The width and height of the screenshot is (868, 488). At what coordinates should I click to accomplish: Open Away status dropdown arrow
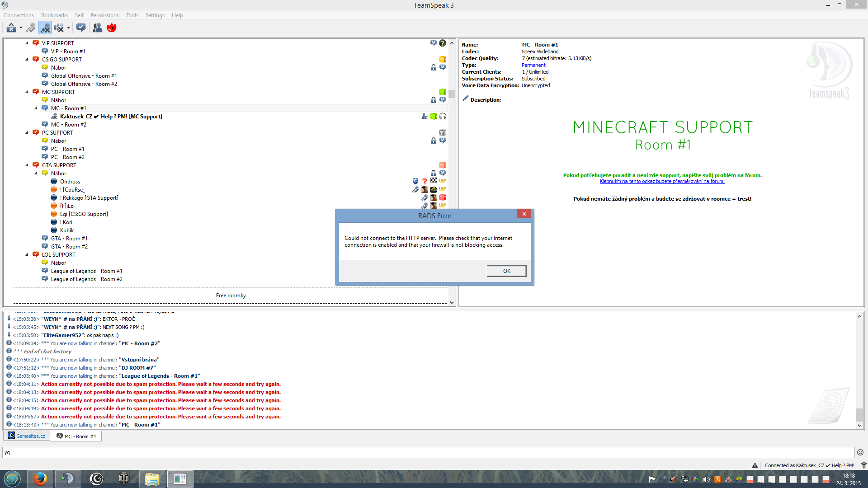coord(21,28)
